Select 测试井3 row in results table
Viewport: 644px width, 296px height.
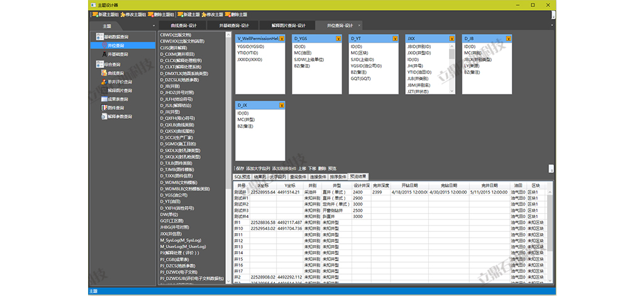tap(389, 210)
